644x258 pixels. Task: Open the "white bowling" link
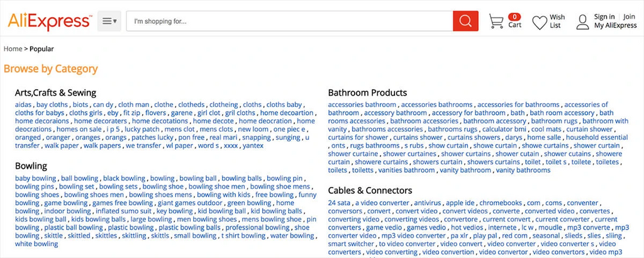coord(36,244)
